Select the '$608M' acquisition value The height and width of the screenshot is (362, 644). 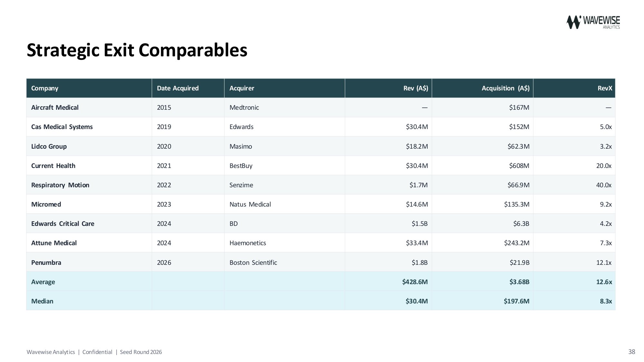(x=519, y=166)
